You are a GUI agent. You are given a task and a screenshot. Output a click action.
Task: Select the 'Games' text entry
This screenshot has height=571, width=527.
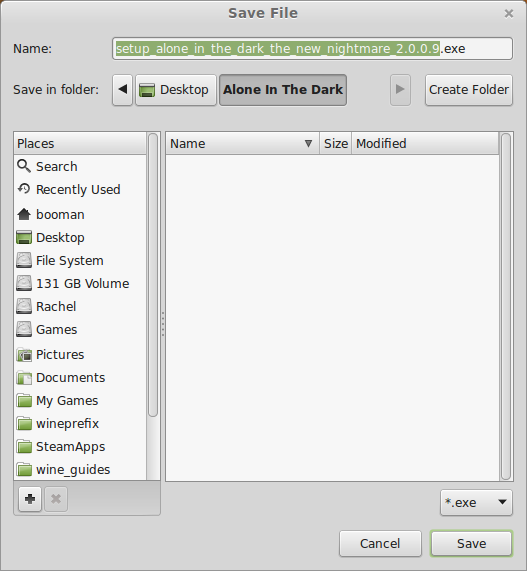(x=57, y=329)
